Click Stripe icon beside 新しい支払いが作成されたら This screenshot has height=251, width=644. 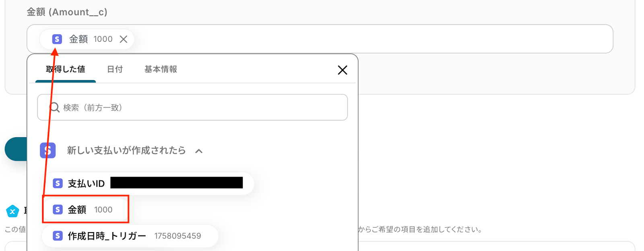click(48, 150)
